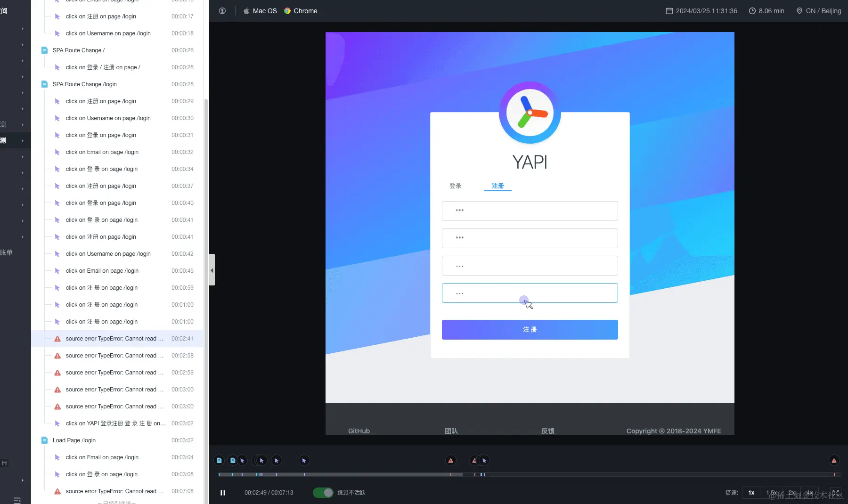This screenshot has height=504, width=848.
Task: Click the YAPI circular logo
Action: pyautogui.click(x=530, y=113)
